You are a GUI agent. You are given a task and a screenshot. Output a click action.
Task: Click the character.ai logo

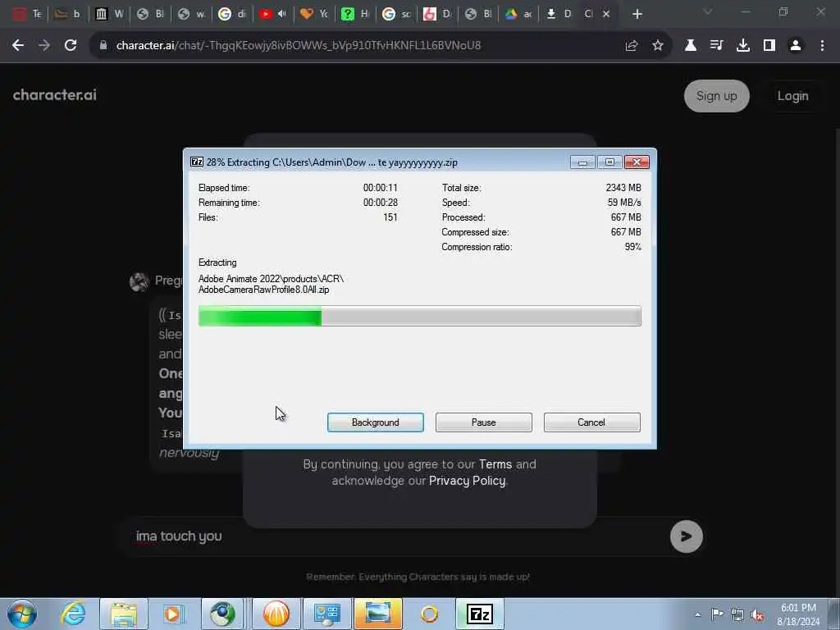pyautogui.click(x=55, y=95)
